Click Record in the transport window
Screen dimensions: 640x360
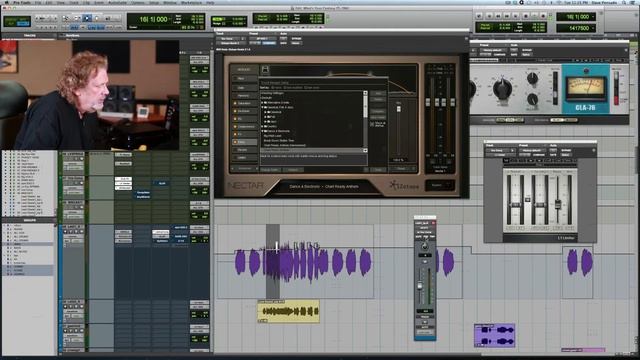[543, 16]
